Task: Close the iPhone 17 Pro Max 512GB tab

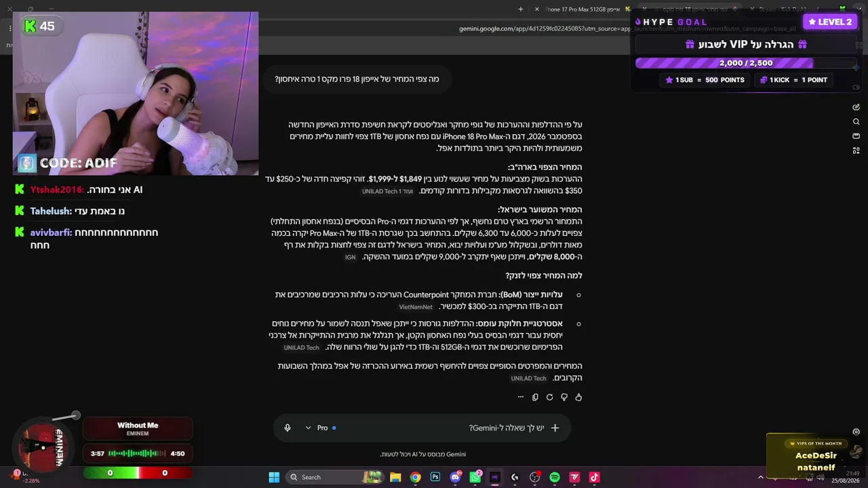Action: (537, 9)
